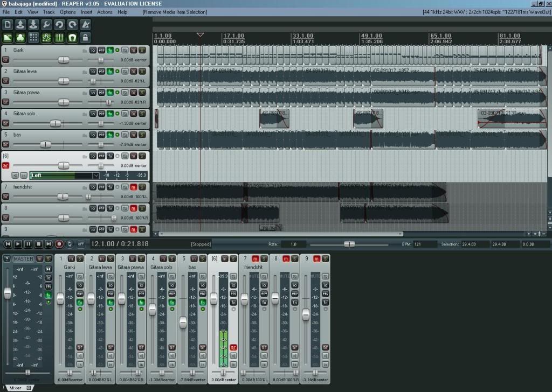
Task: Click the playback Rate slider handle
Action: tap(349, 244)
